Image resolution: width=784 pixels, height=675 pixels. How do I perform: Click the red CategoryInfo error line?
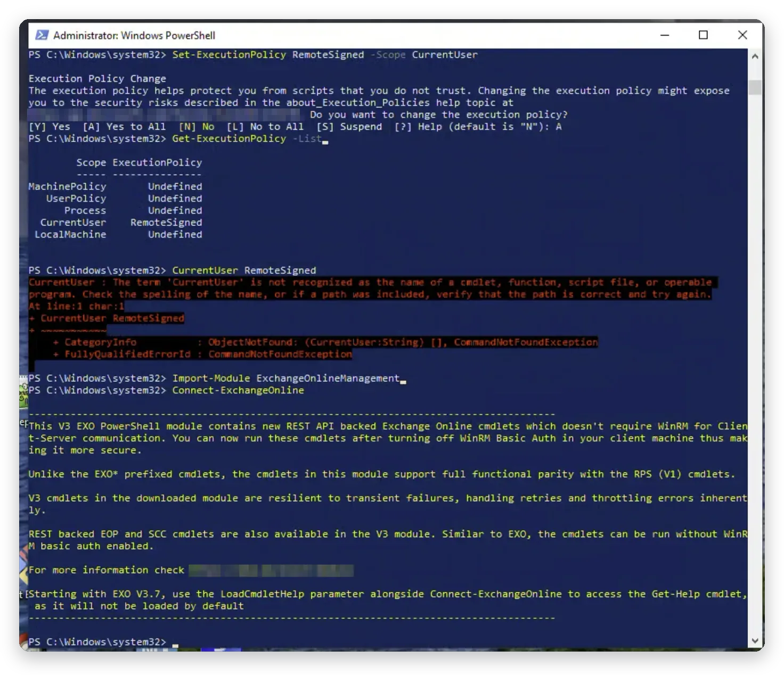tap(325, 342)
